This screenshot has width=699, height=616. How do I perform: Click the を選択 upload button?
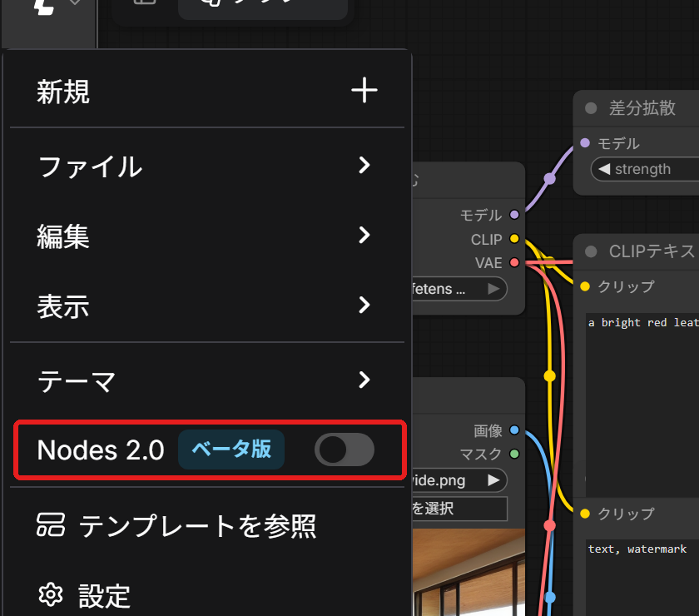[459, 509]
